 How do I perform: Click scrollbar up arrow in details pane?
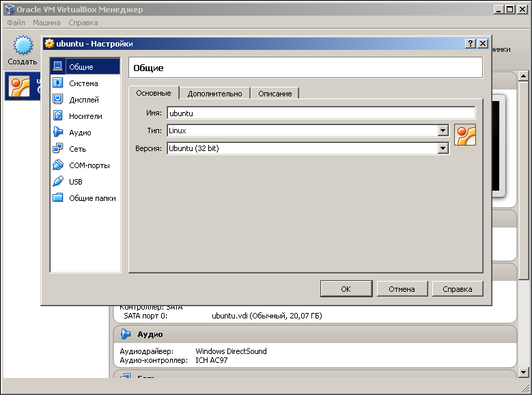(x=524, y=76)
